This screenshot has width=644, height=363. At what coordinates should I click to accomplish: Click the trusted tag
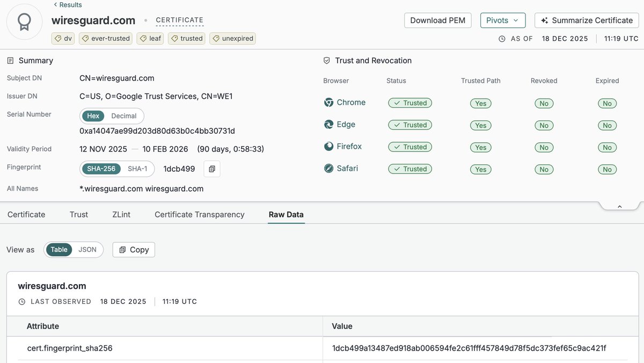point(187,38)
